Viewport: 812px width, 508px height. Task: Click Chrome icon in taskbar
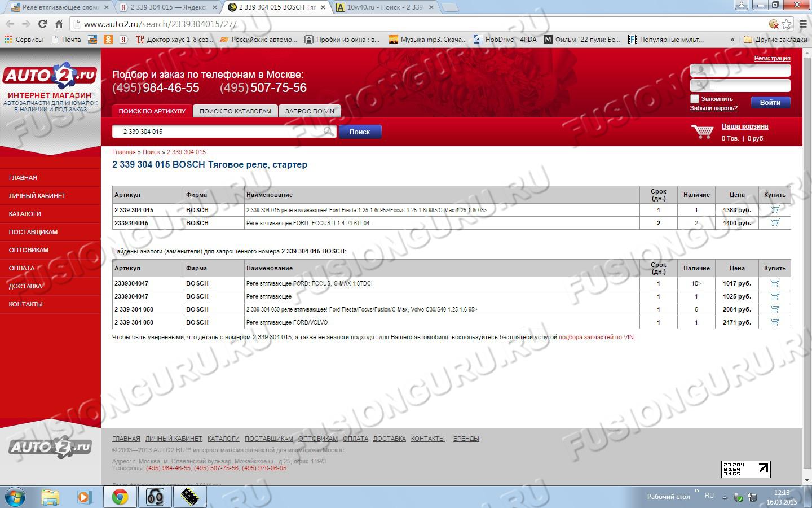120,497
